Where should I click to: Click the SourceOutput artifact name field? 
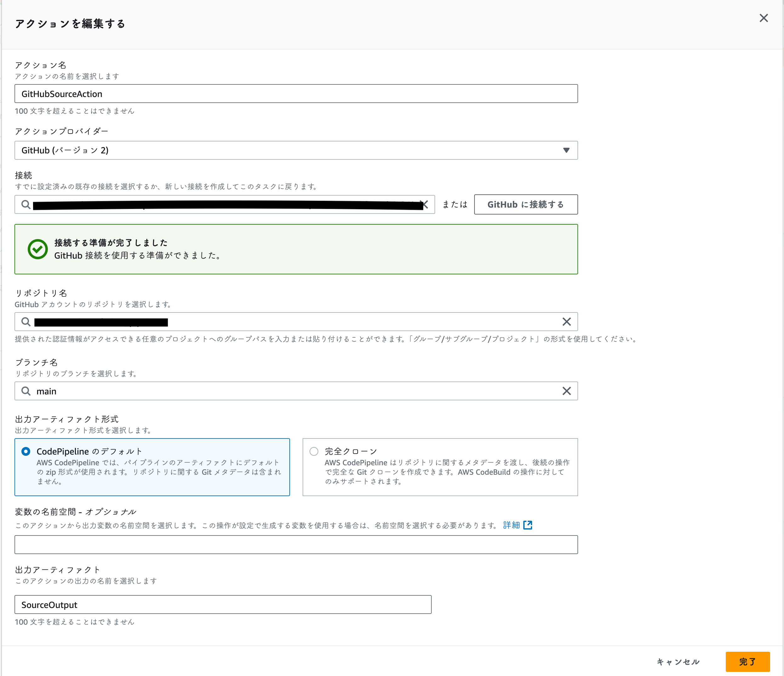[223, 604]
